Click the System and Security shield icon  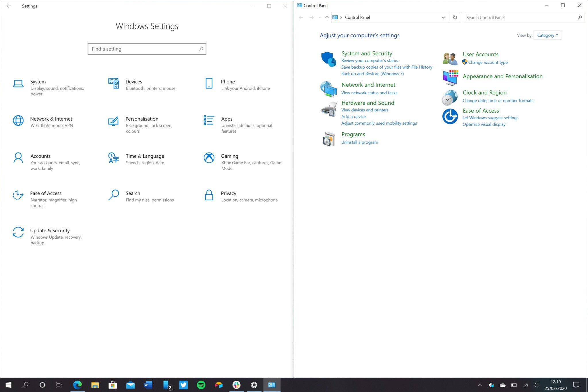328,59
